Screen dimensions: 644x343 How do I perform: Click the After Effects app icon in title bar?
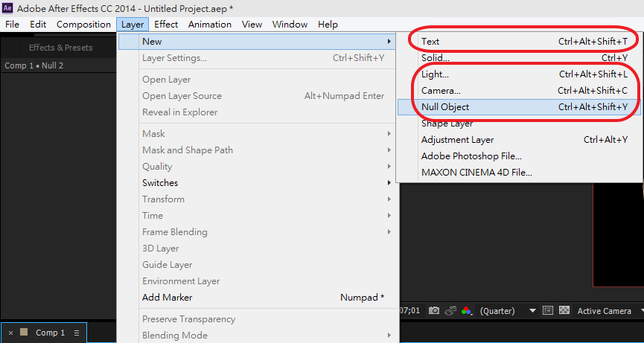[x=7, y=7]
